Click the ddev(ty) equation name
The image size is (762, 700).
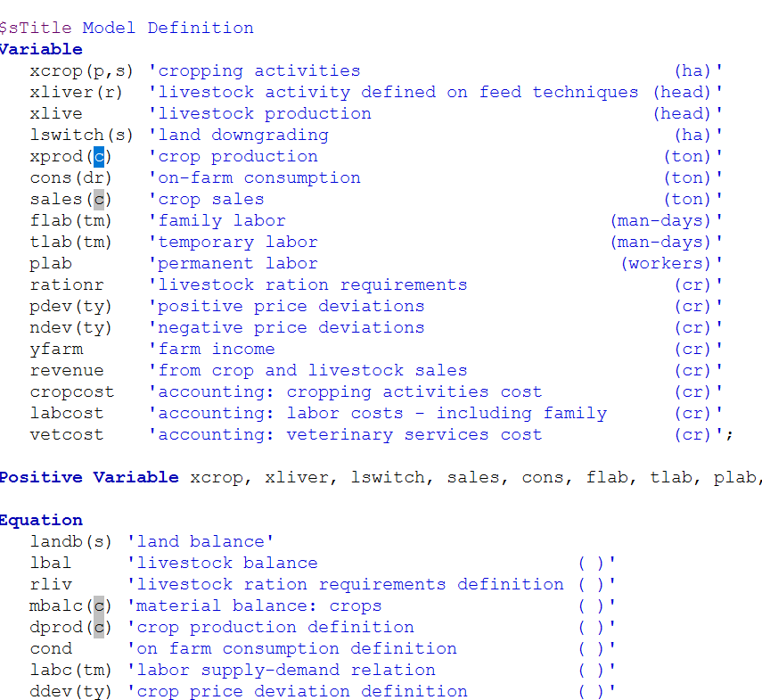(x=70, y=691)
